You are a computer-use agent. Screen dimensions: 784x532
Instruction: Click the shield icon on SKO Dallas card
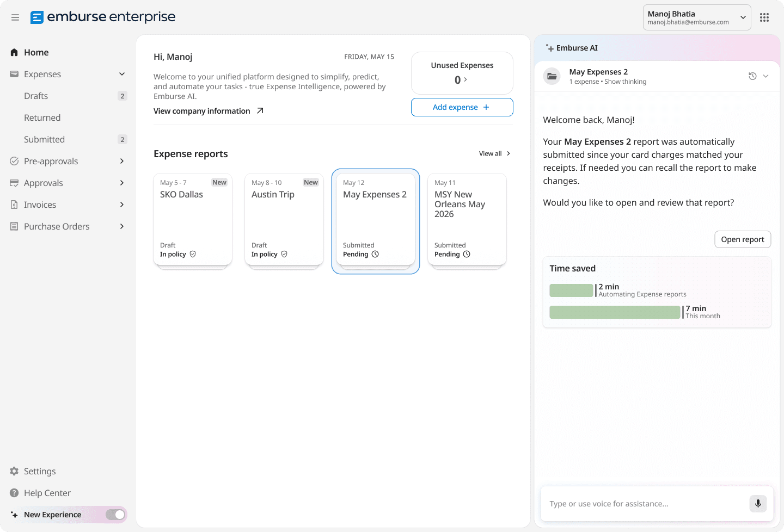[193, 254]
